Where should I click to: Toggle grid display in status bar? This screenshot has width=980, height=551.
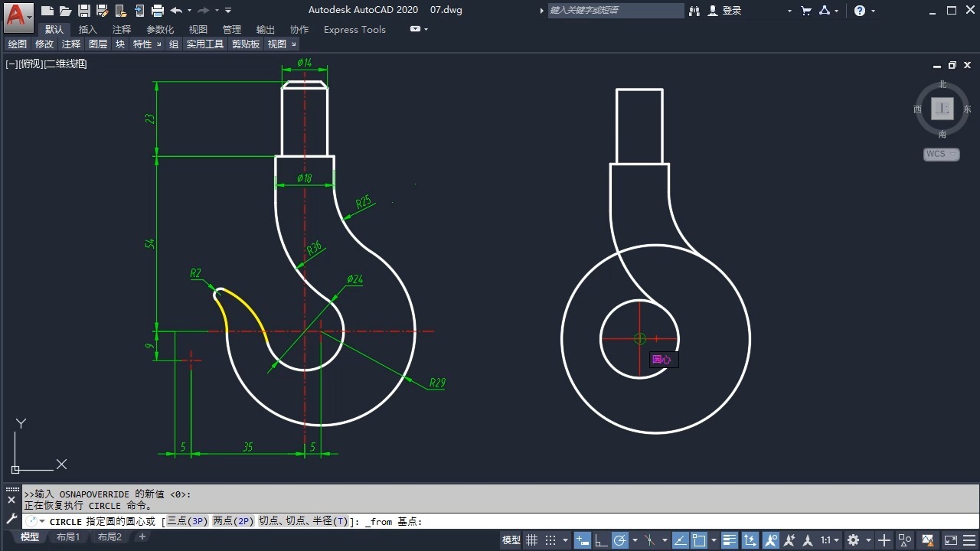pyautogui.click(x=532, y=540)
